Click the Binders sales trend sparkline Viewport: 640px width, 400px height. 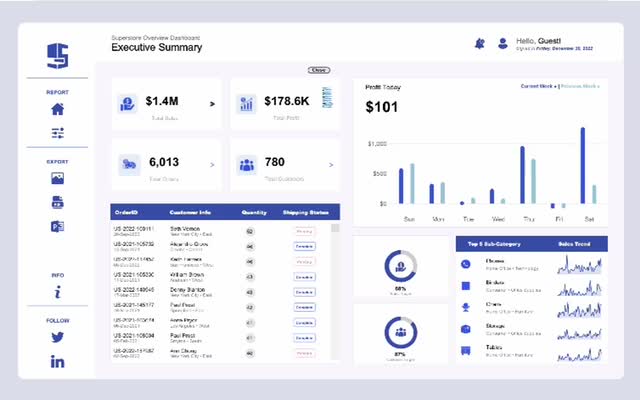point(579,287)
